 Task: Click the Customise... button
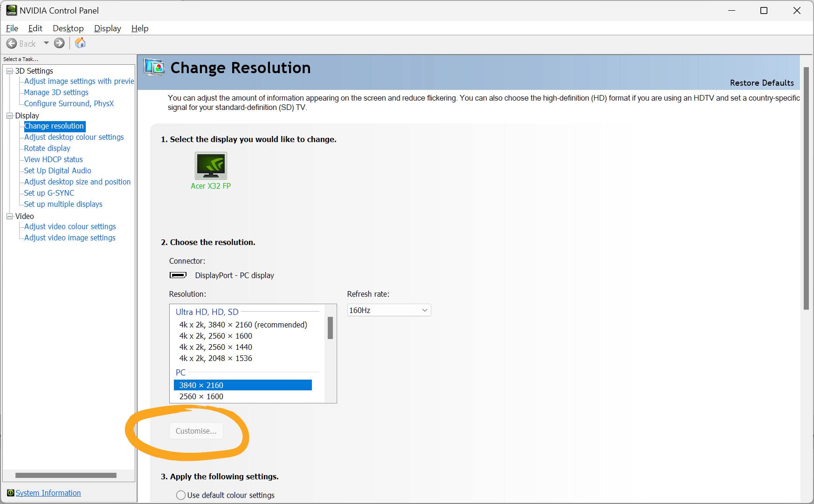pos(196,431)
